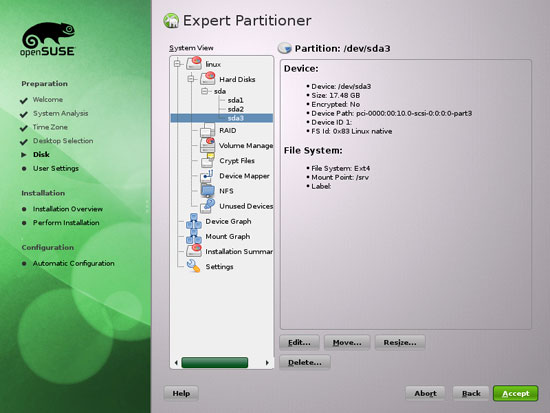Open Crypt Files entry

[237, 161]
